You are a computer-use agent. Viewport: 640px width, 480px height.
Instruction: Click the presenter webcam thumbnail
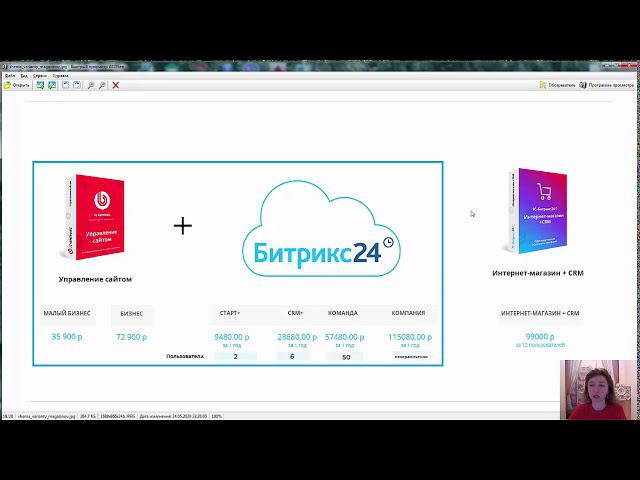598,390
